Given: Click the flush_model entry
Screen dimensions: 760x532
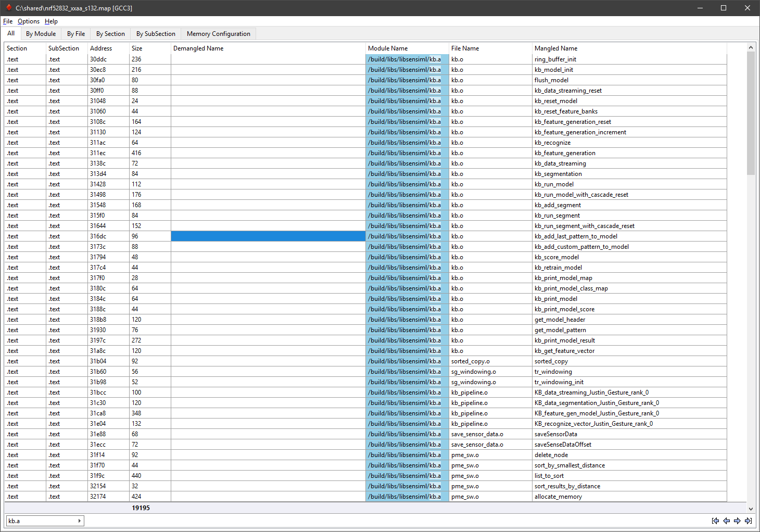Looking at the screenshot, I should tap(629, 80).
